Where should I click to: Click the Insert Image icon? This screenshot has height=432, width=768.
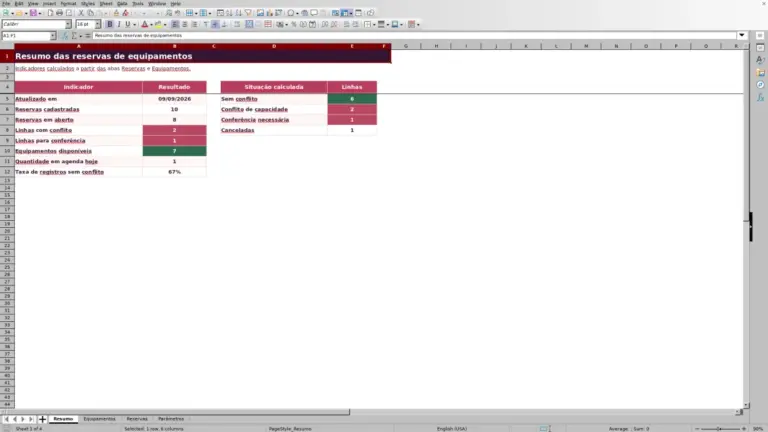(260, 13)
